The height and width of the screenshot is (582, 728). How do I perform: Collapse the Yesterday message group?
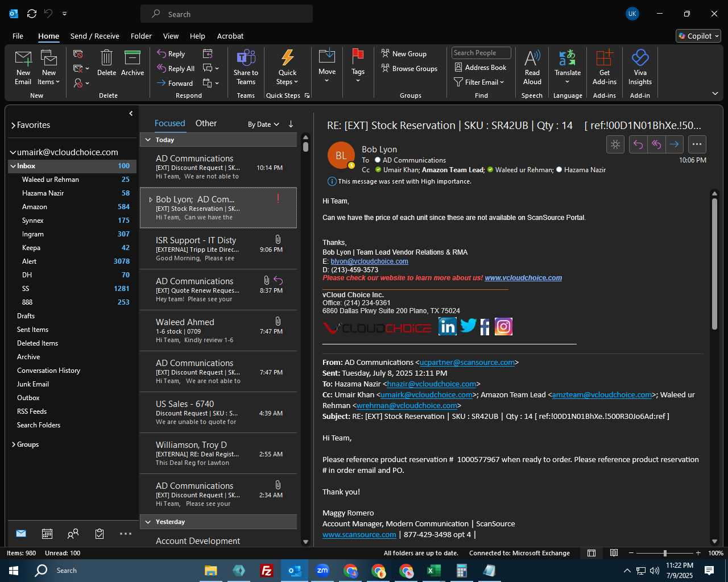point(148,522)
